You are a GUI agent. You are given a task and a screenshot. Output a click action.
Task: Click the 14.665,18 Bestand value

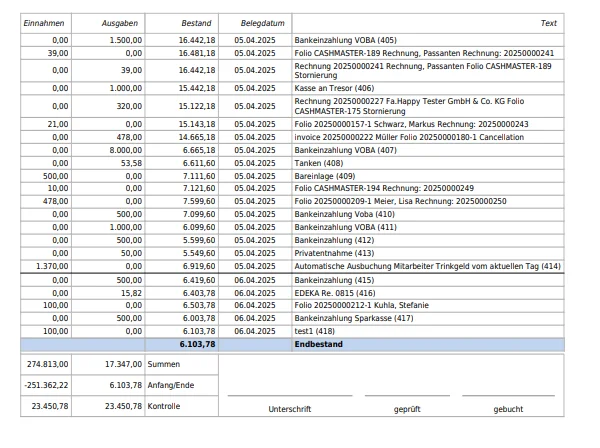click(197, 137)
